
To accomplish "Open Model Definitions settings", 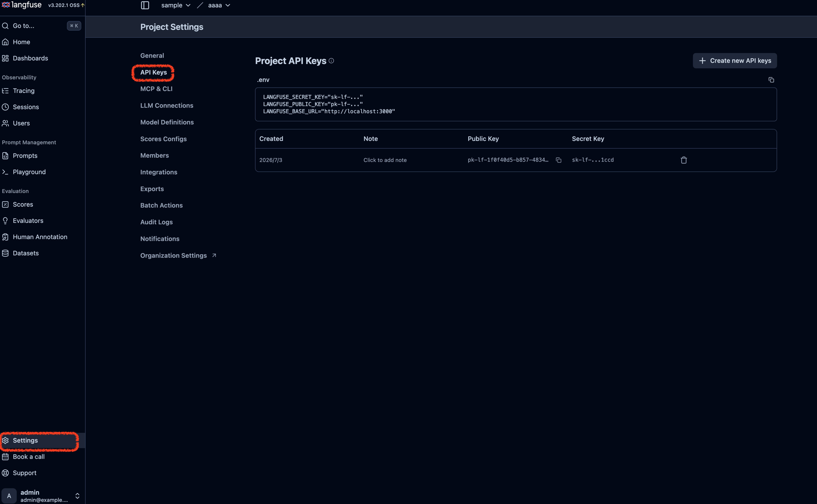I will [167, 122].
